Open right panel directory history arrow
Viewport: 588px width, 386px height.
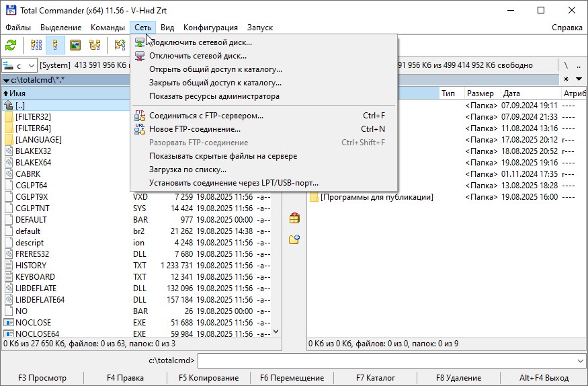coord(579,79)
